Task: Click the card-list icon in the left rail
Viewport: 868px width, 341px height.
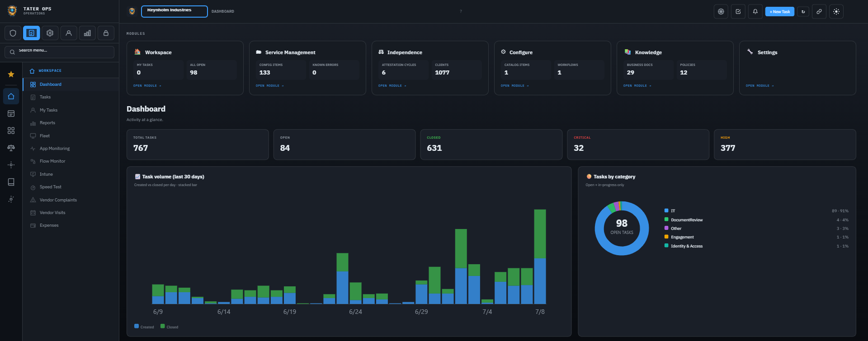Action: tap(11, 114)
